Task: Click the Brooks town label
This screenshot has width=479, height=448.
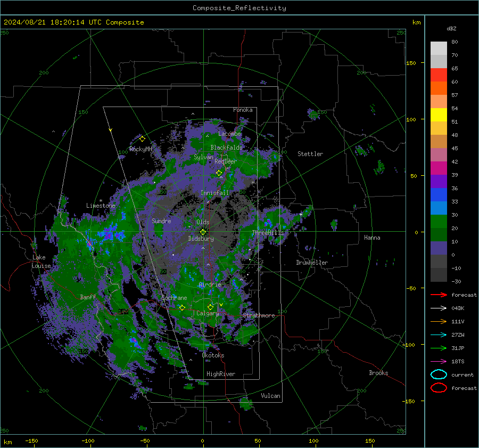Action: [x=378, y=373]
